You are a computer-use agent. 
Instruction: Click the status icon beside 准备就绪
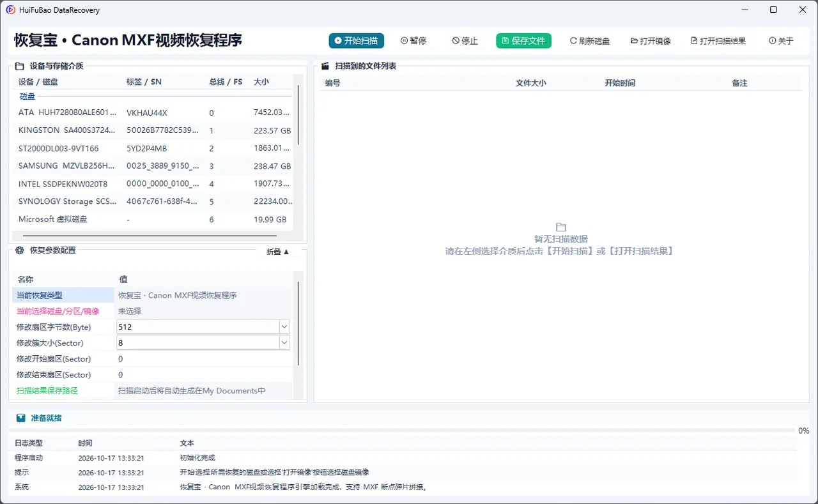(x=21, y=418)
